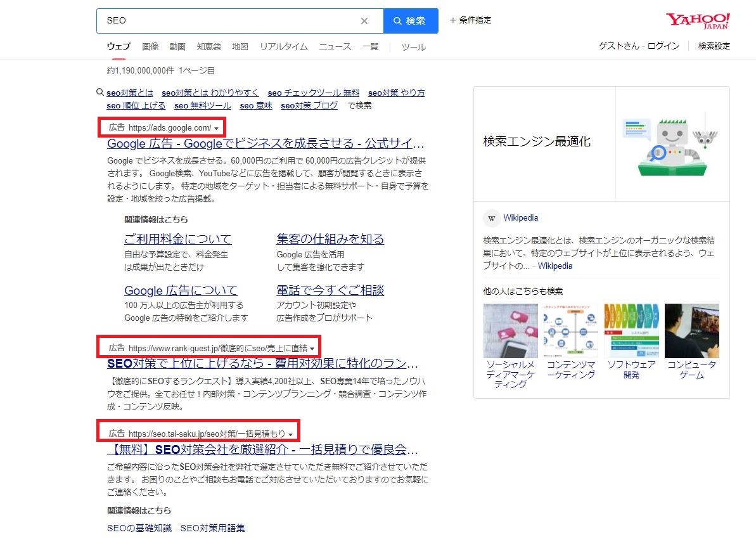Screen dimensions: 756x549
Task: Click related search seo対策とは わかりやすく
Action: click(210, 93)
